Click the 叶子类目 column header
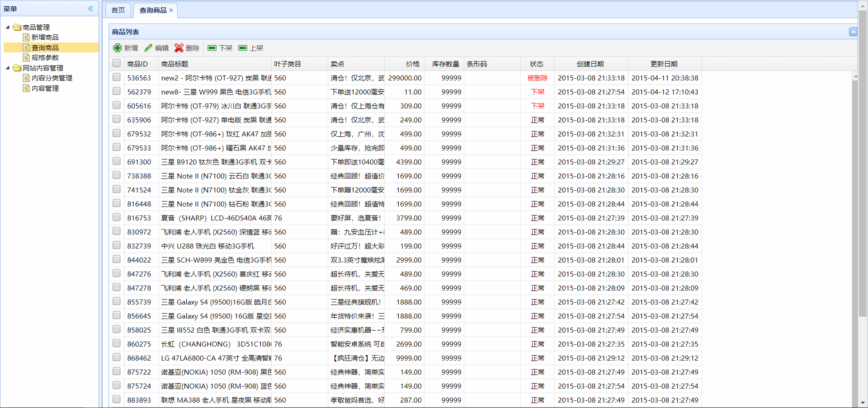 point(299,64)
